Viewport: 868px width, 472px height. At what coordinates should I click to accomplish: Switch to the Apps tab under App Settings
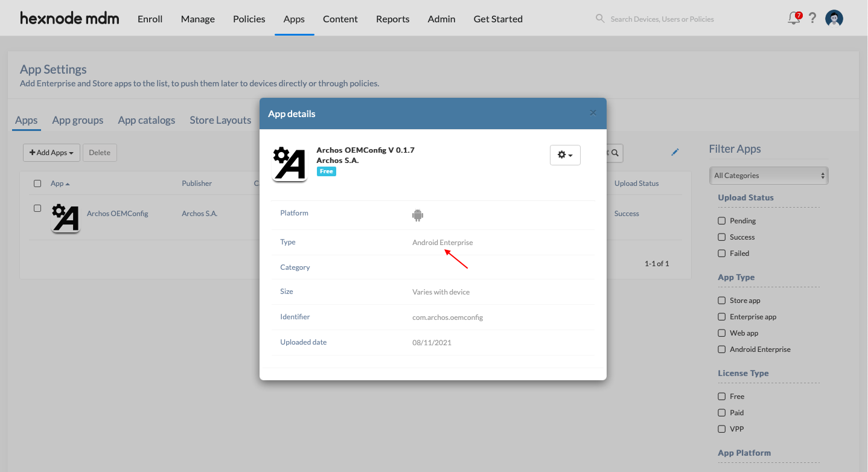coord(27,120)
